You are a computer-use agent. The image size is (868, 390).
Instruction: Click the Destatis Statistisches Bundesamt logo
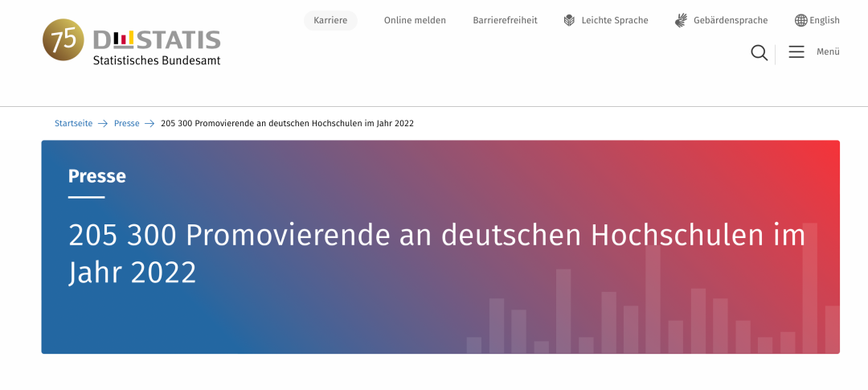157,47
